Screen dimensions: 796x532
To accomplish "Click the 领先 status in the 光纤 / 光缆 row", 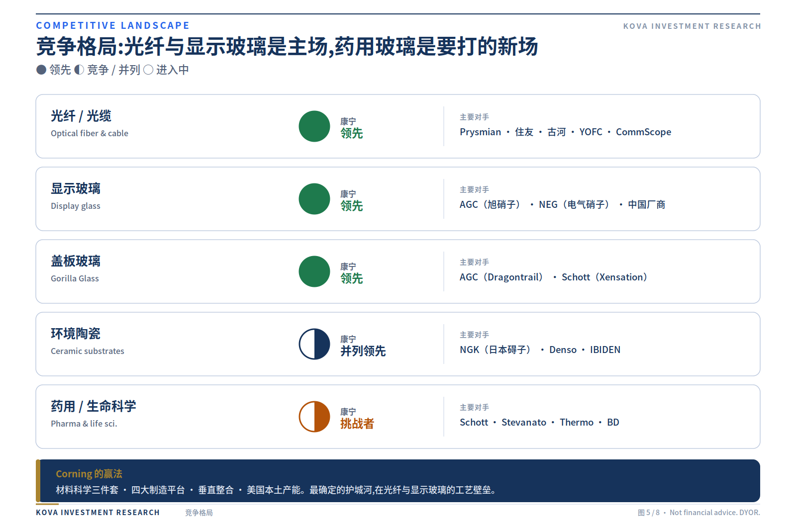I will (352, 133).
